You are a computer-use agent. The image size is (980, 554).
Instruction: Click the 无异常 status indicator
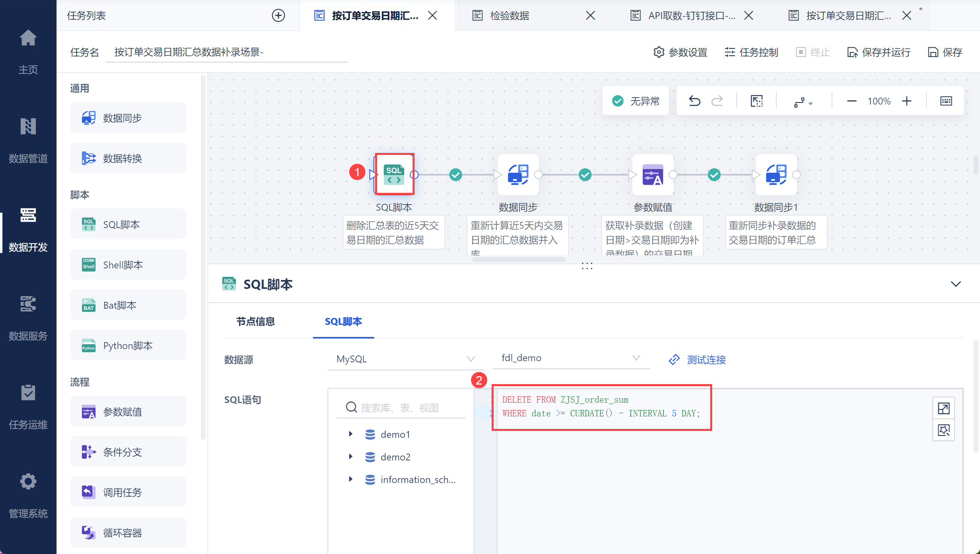click(x=636, y=101)
